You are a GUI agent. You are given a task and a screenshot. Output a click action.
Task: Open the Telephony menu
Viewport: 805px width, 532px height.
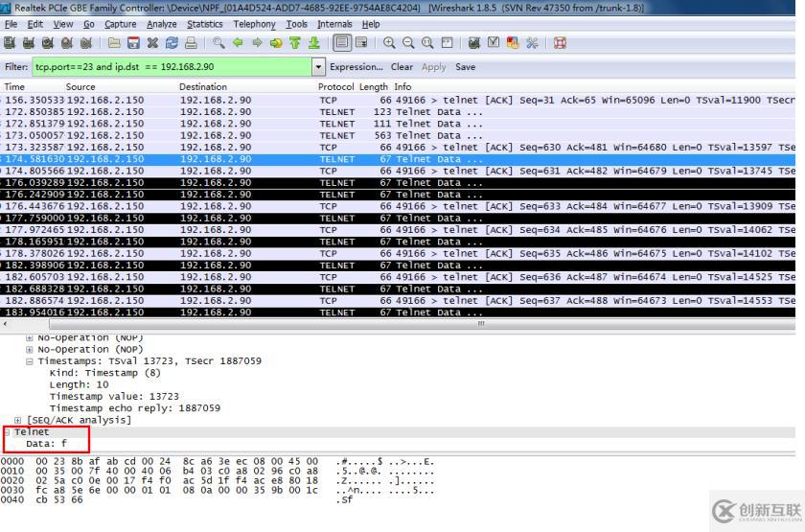coord(254,24)
